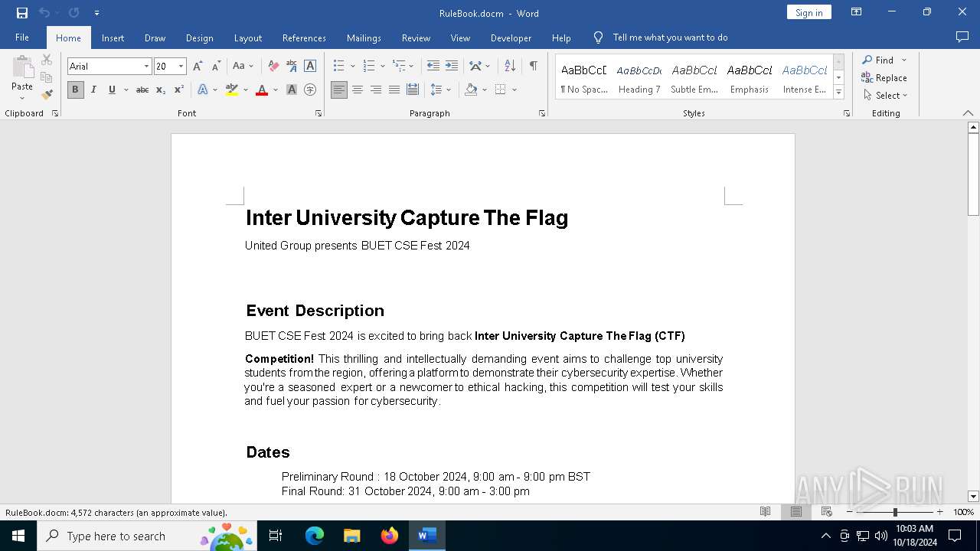This screenshot has width=980, height=551.
Task: Click the Character Shading icon
Action: click(292, 90)
